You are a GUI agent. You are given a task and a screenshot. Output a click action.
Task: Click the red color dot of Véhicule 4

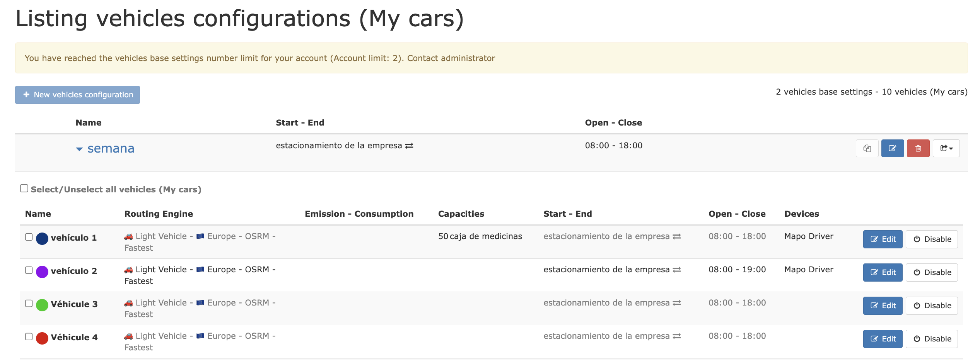click(x=42, y=338)
